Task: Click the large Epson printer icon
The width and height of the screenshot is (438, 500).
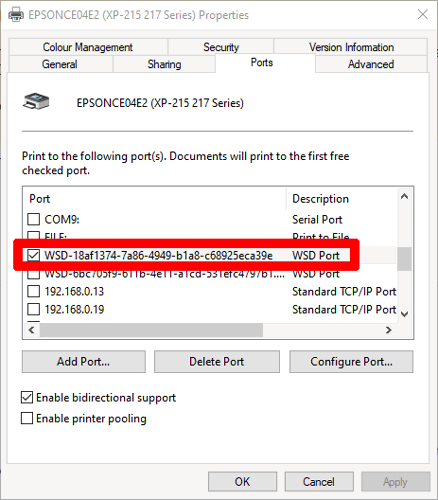Action: [36, 101]
